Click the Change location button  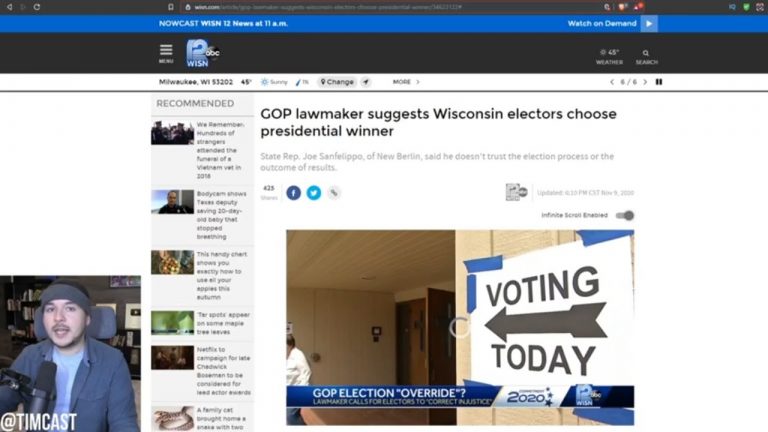click(337, 82)
